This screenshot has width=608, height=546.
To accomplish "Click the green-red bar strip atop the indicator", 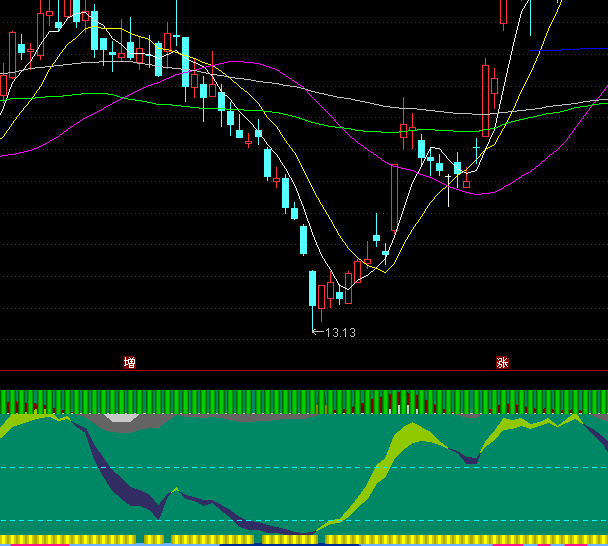I will (x=300, y=402).
